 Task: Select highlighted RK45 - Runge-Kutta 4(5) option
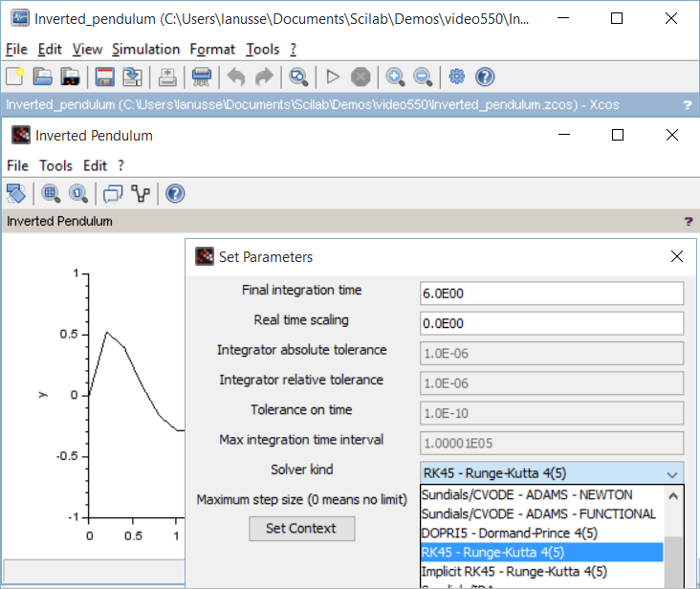[541, 553]
